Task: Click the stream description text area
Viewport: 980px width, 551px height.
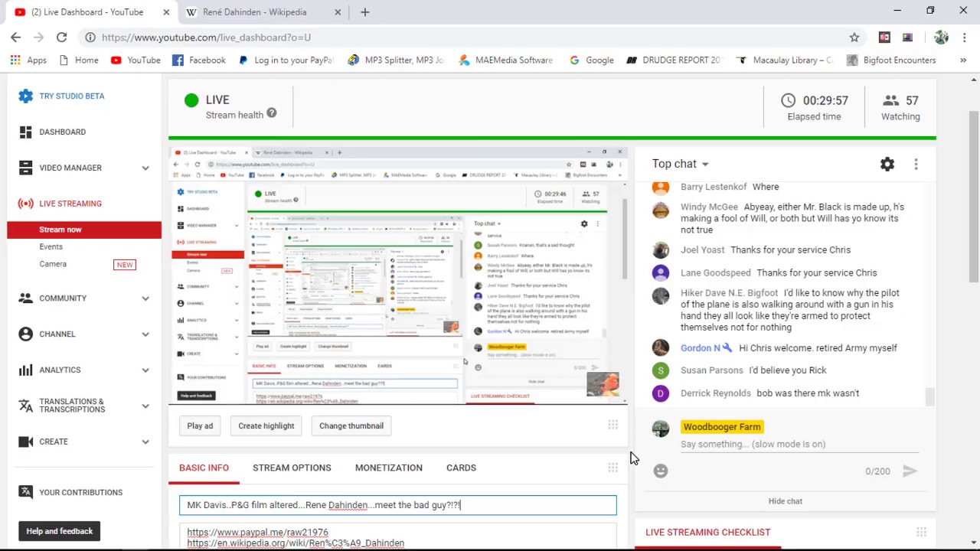Action: coord(397,537)
